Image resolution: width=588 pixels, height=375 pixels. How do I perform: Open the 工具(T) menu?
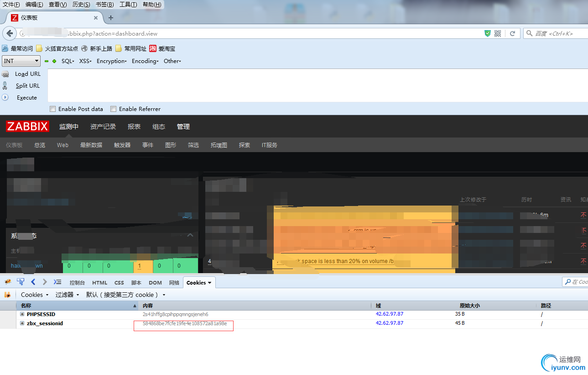click(x=128, y=5)
